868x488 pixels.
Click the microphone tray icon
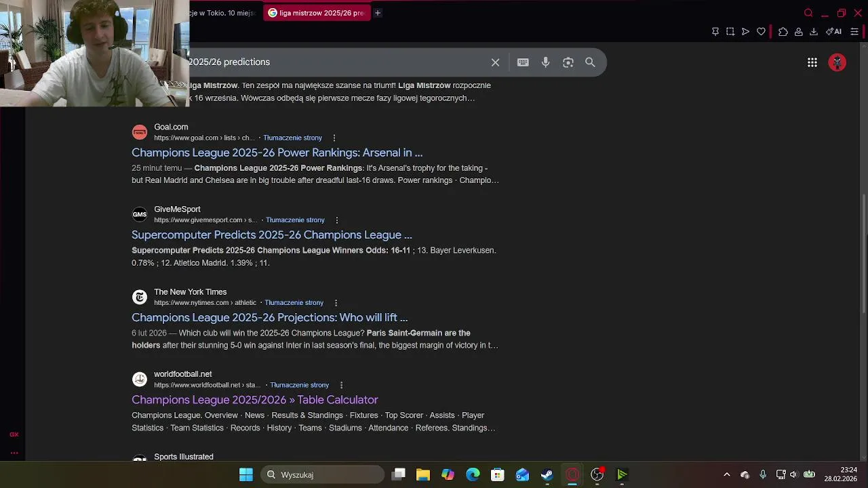763,474
